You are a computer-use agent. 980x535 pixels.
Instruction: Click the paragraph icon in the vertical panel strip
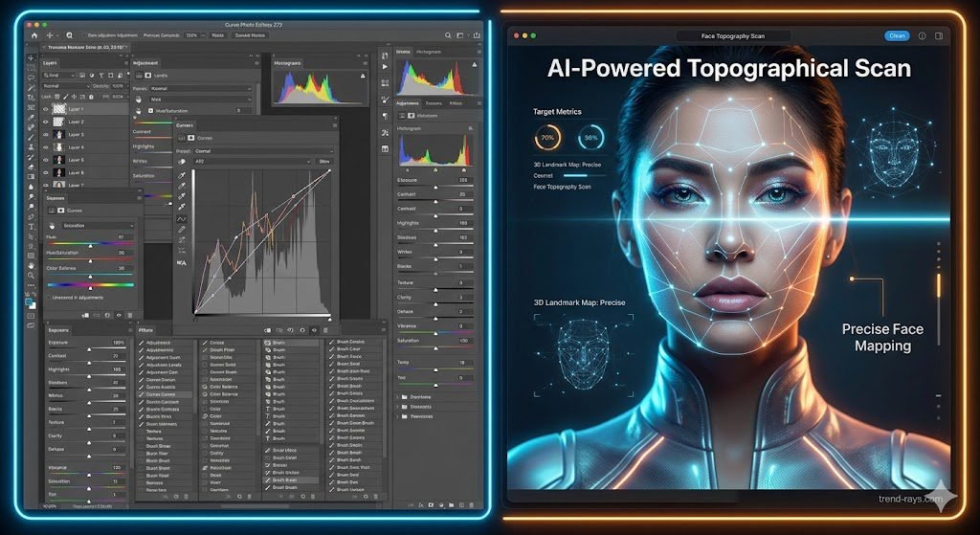coord(385,116)
